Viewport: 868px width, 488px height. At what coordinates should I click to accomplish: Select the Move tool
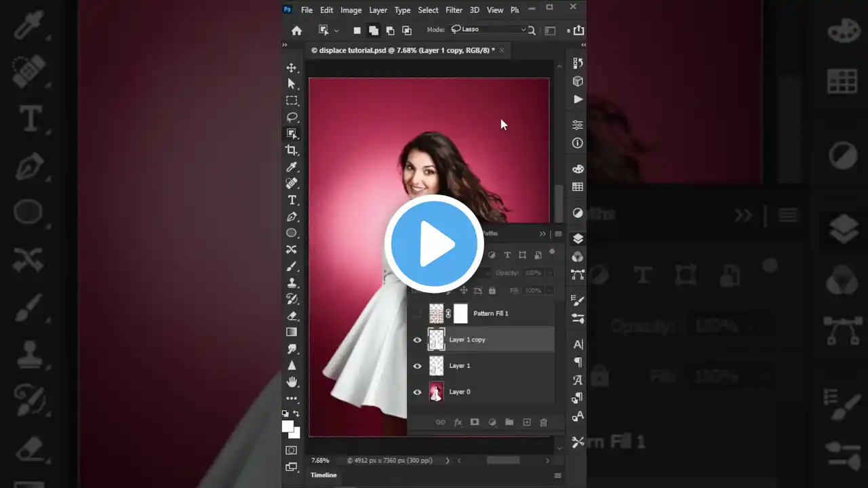(292, 68)
